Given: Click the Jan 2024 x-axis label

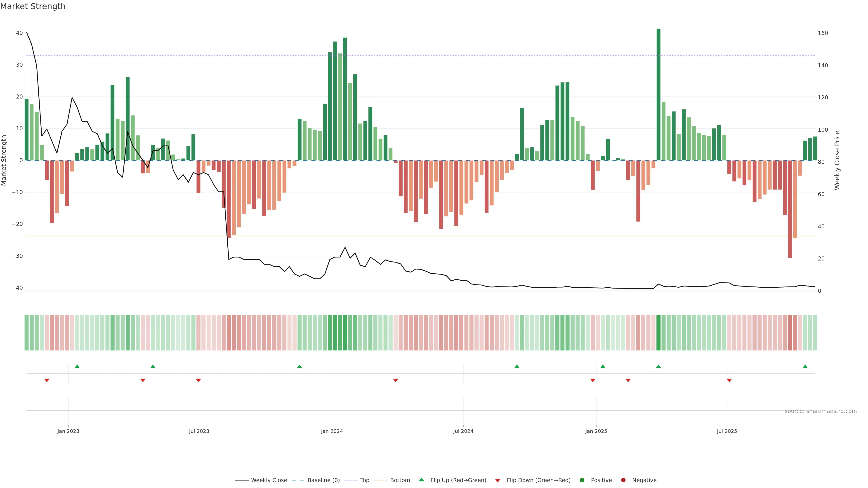Looking at the screenshot, I should point(332,431).
